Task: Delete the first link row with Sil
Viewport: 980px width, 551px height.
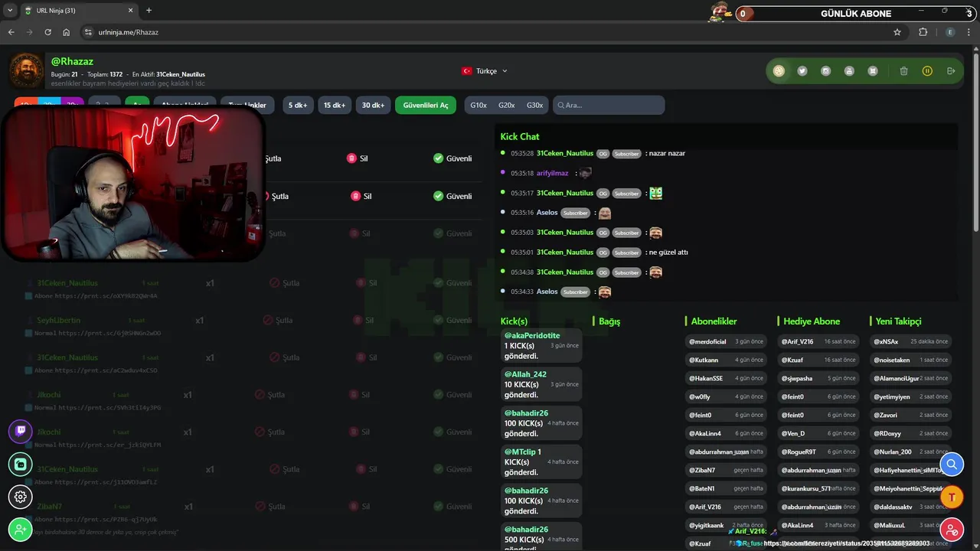Action: point(358,158)
